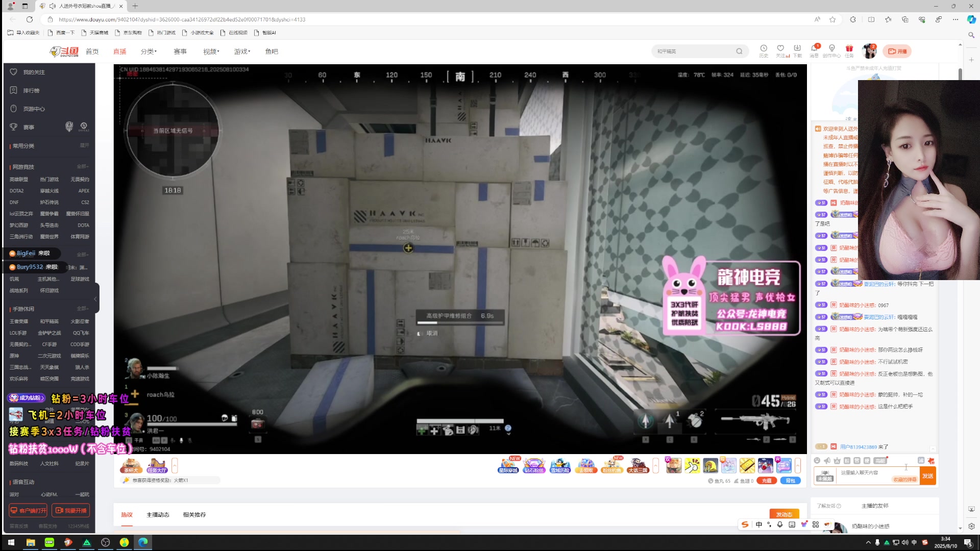Switch to the 主播动态 tab
The image size is (980, 551).
point(158,515)
